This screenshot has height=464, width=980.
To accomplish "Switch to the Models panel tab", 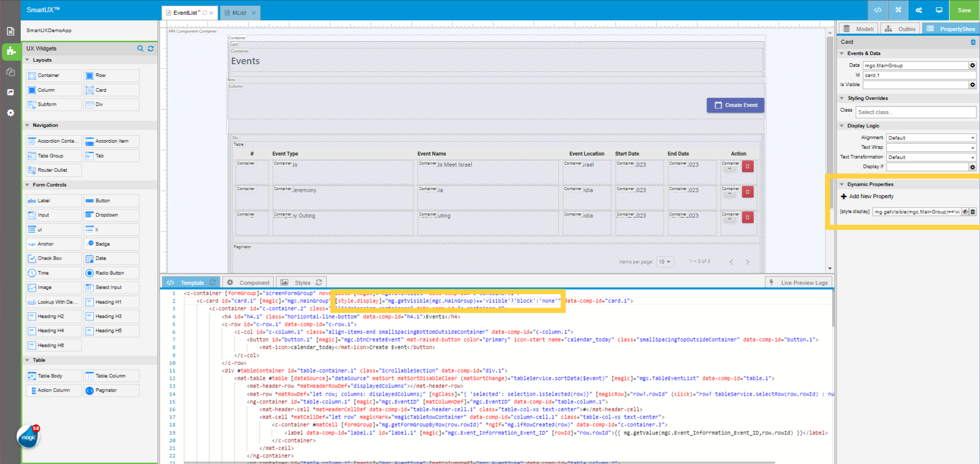I will 858,29.
